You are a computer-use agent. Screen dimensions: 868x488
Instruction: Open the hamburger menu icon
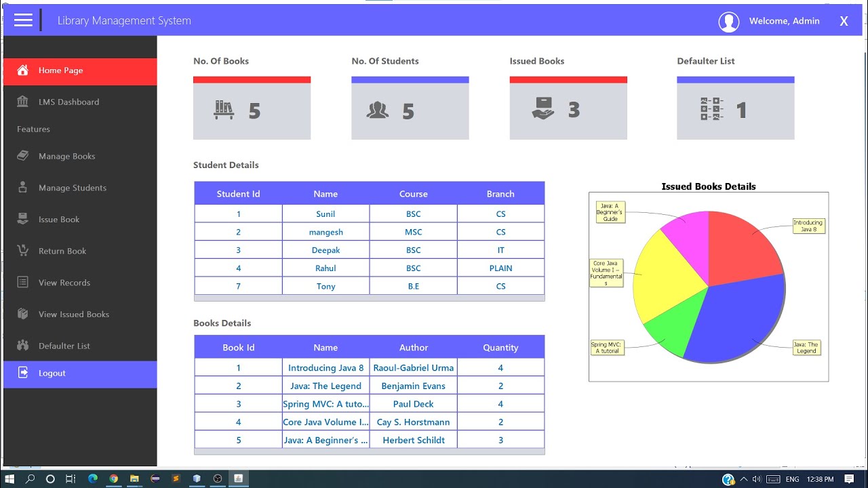click(x=23, y=20)
